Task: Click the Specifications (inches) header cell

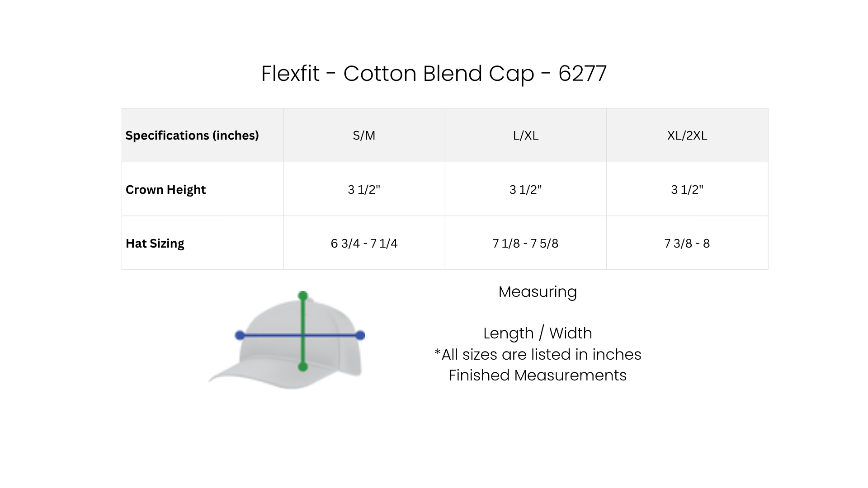Action: pos(203,135)
